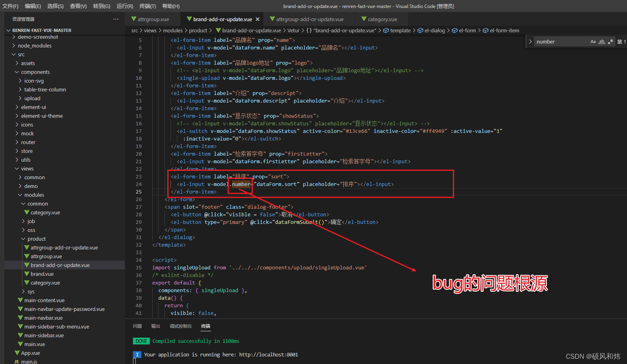Click 'product' breadcrumb segment
Screen dimensions: 627x364
coord(198,30)
